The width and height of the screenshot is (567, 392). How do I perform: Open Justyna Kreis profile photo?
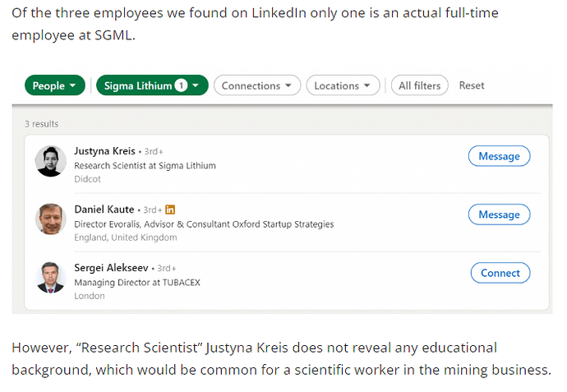click(51, 161)
